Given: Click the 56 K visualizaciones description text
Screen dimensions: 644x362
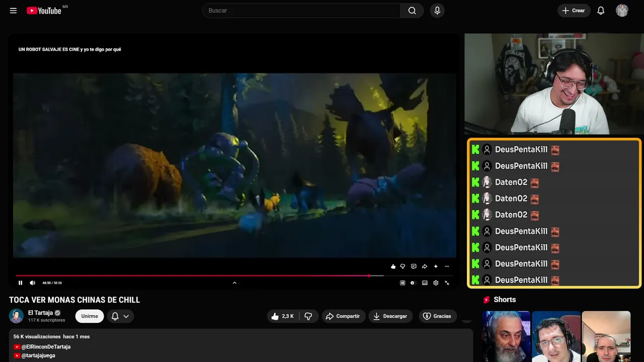Looking at the screenshot, I should [x=37, y=336].
